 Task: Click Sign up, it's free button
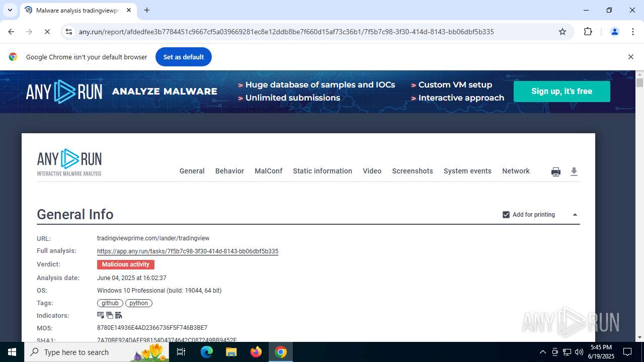click(562, 92)
